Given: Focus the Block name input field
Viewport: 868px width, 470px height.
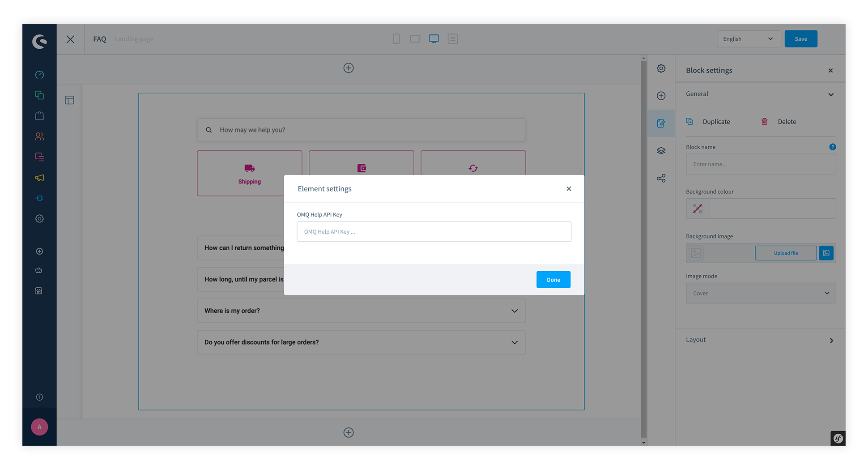Looking at the screenshot, I should point(761,164).
